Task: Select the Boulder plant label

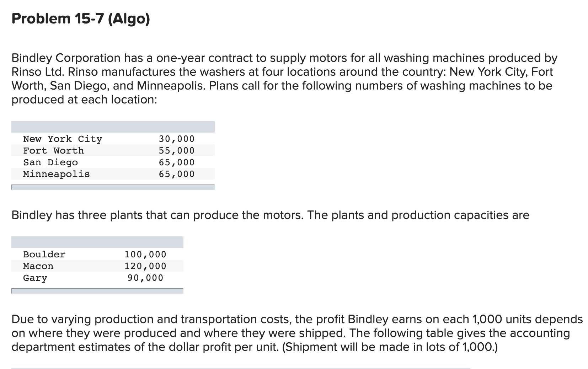Action: click(44, 255)
